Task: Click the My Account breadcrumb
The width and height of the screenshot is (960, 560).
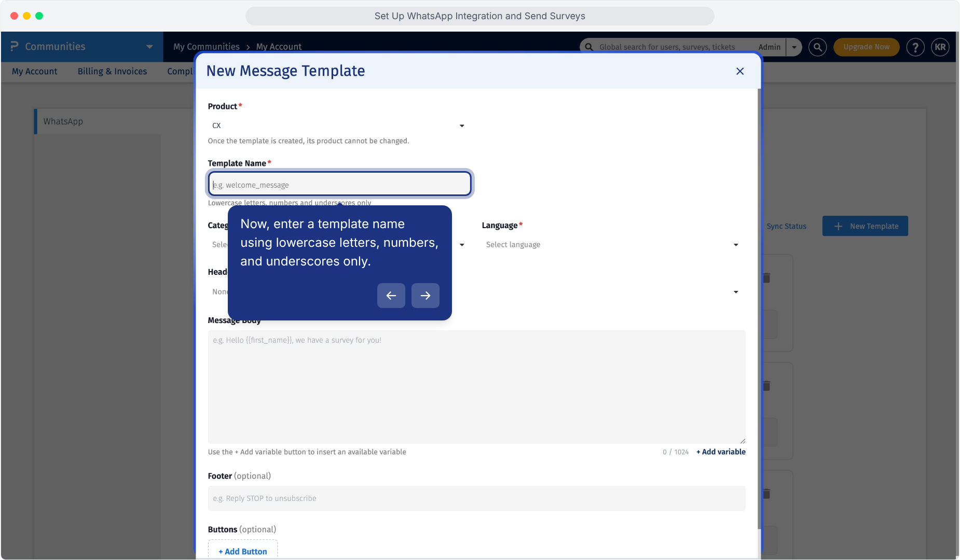Action: [279, 47]
